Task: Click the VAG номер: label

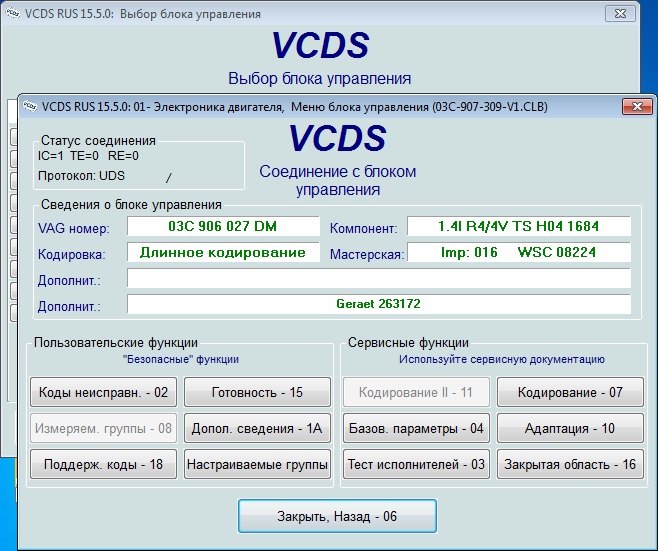Action: point(73,229)
